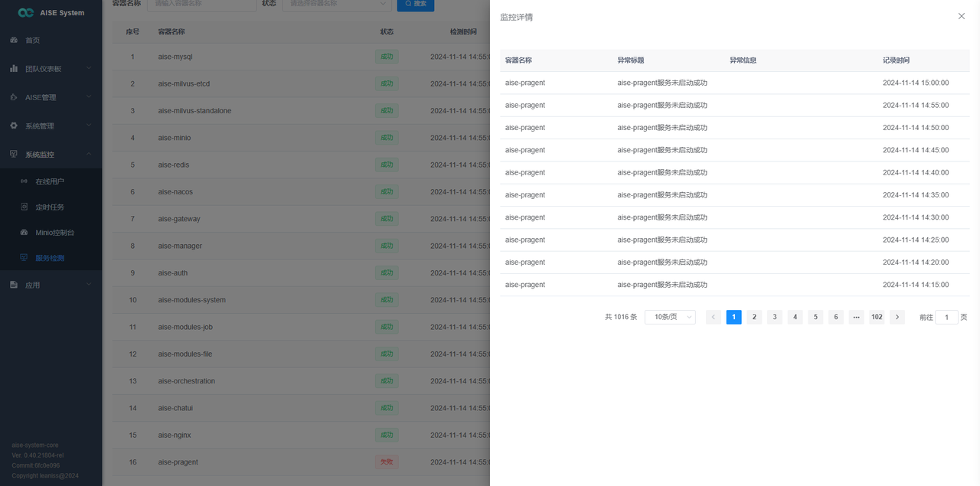980x486 pixels.
Task: Click the 记录时间 column header
Action: click(x=896, y=60)
